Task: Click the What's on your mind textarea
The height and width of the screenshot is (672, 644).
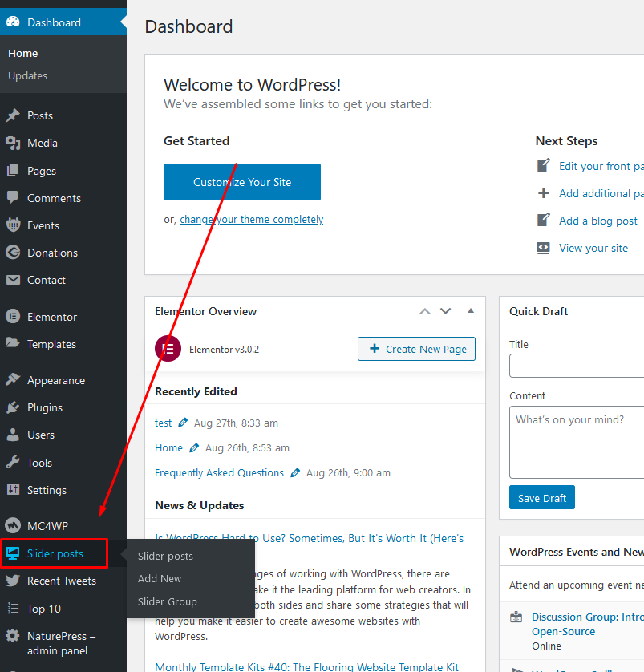Action: pyautogui.click(x=577, y=442)
